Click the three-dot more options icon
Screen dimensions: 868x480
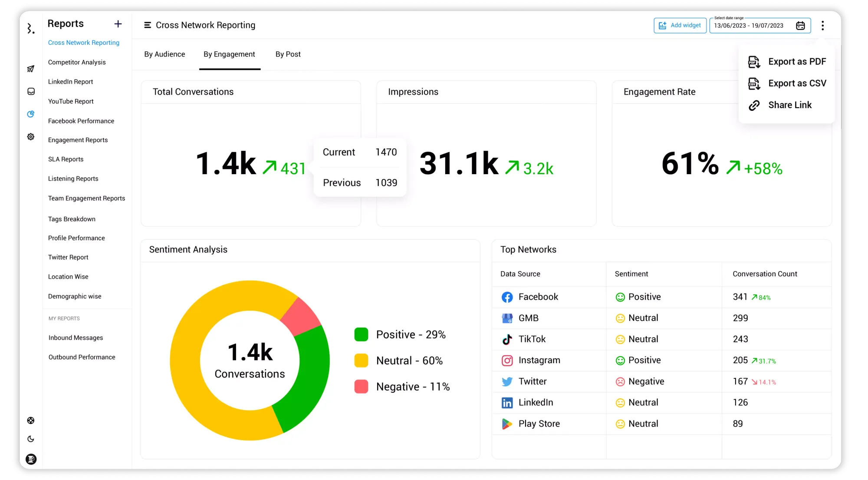(x=822, y=26)
